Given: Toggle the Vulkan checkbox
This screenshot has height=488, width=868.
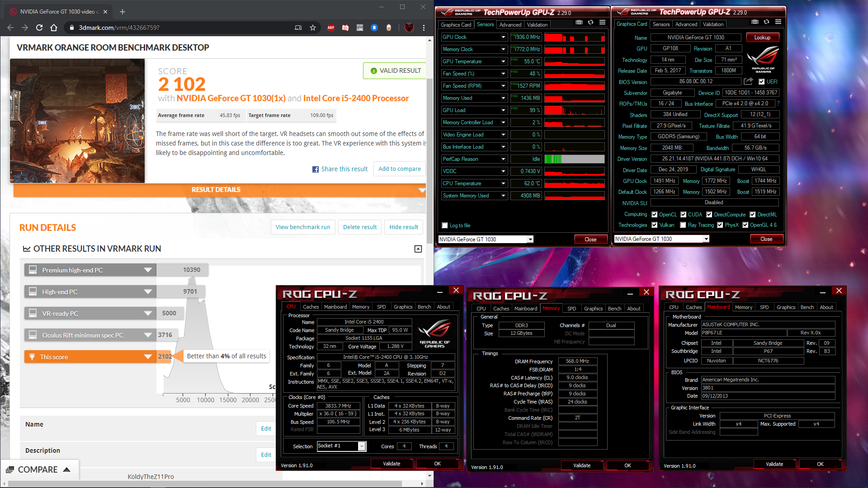Looking at the screenshot, I should click(x=655, y=225).
